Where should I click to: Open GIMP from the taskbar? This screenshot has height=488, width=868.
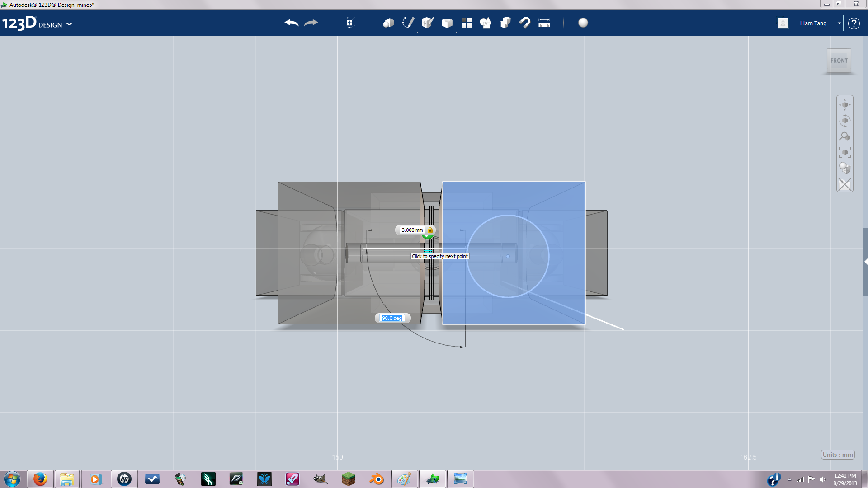click(x=320, y=479)
